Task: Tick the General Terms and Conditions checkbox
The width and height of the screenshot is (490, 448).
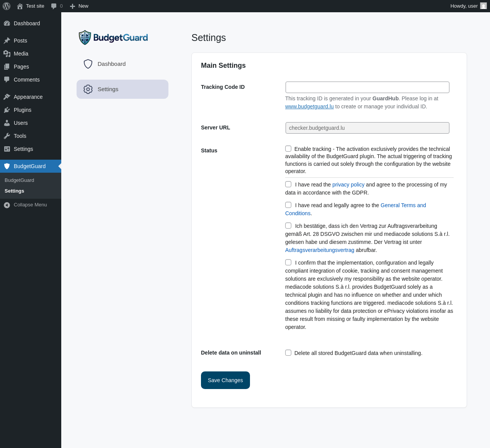Action: (288, 205)
